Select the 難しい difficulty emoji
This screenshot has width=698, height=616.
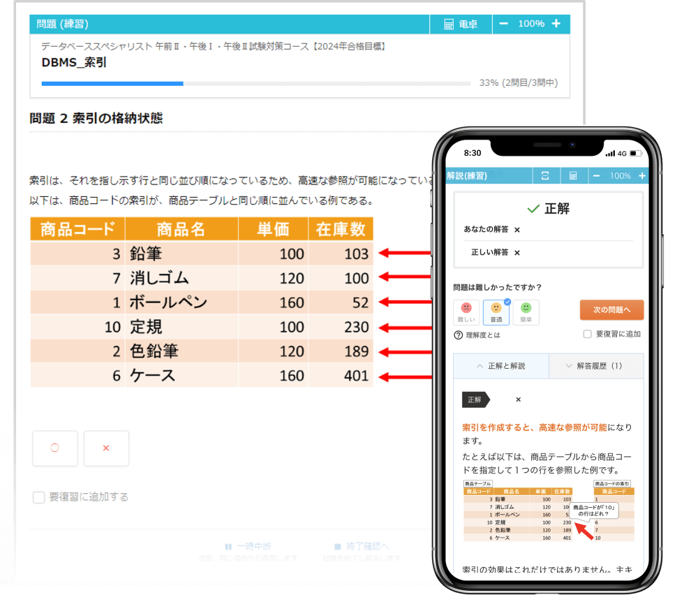[x=466, y=309]
